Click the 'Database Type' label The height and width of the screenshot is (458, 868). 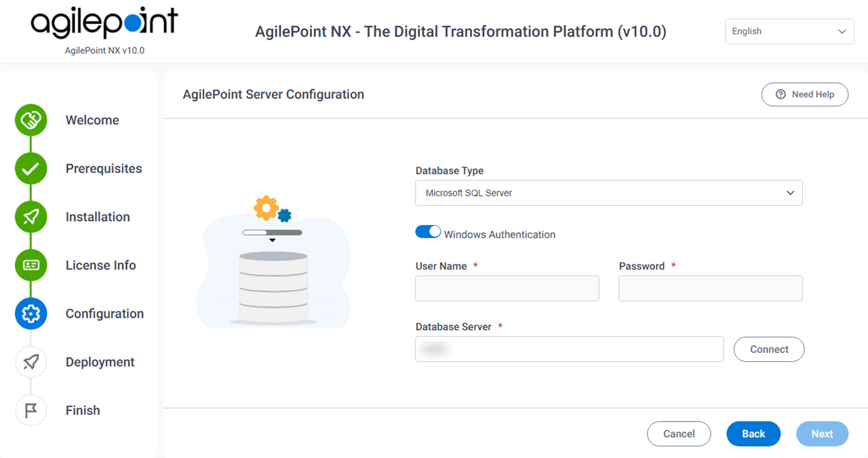[x=450, y=171]
